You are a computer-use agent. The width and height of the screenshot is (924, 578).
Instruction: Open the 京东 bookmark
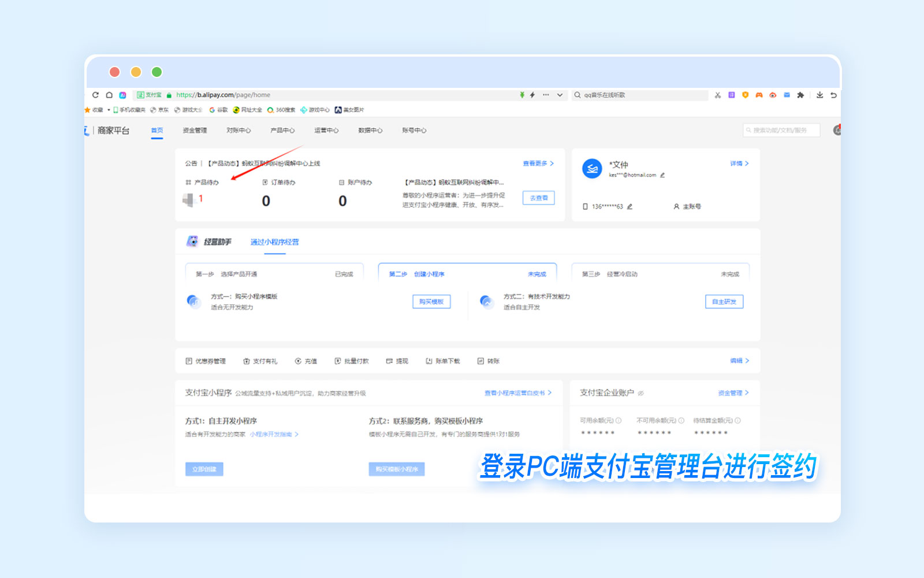(x=159, y=110)
